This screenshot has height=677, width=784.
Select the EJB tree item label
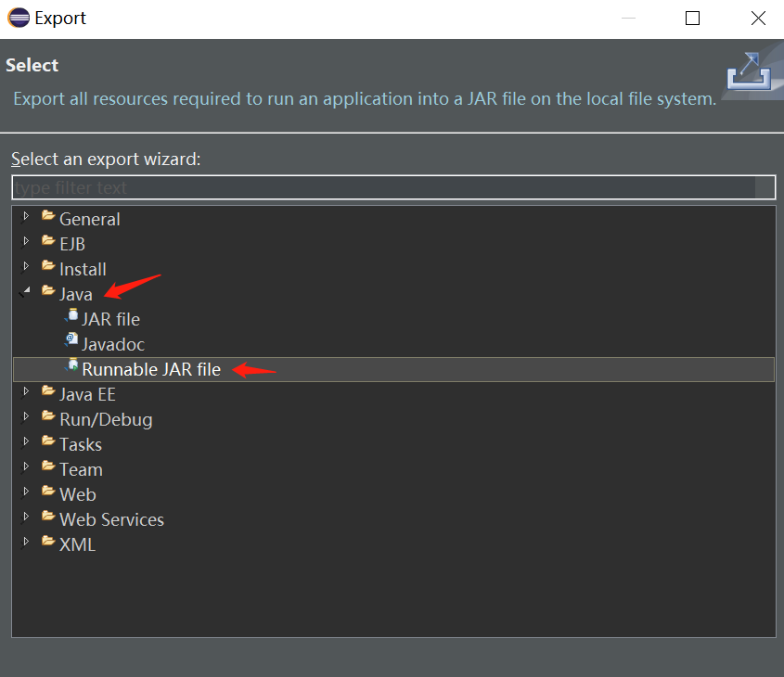(72, 244)
